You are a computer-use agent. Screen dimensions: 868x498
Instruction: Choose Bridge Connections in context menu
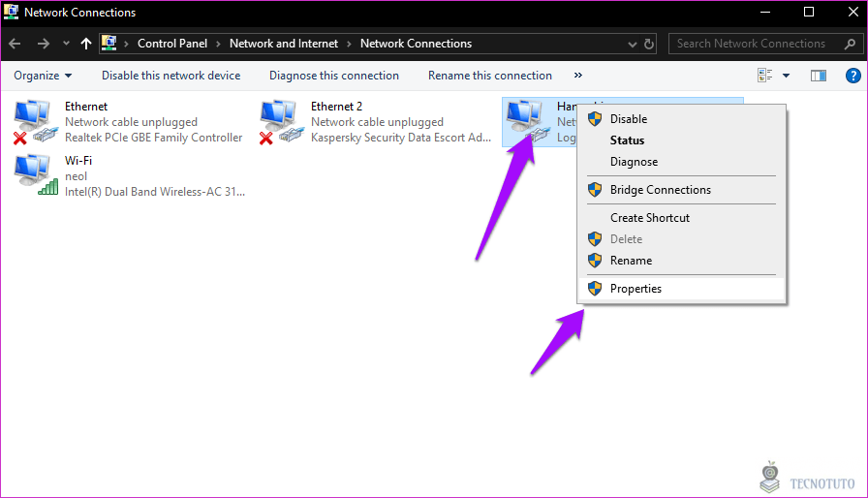tap(681, 190)
